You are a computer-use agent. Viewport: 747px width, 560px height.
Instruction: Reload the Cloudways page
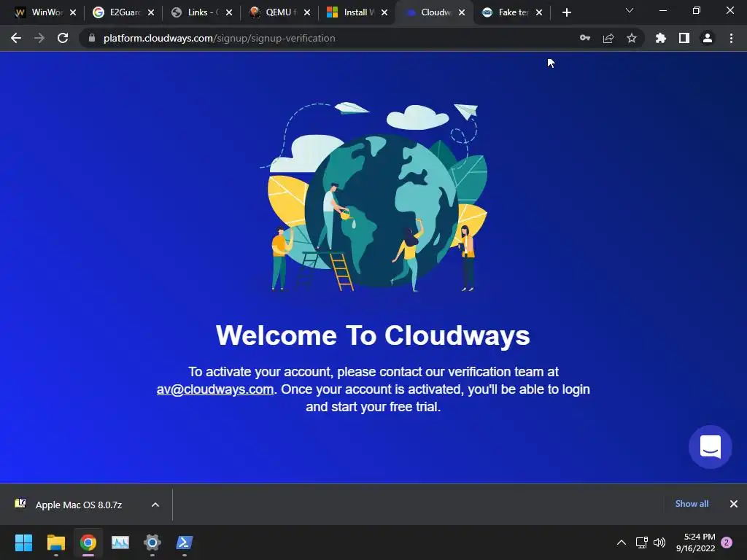63,38
